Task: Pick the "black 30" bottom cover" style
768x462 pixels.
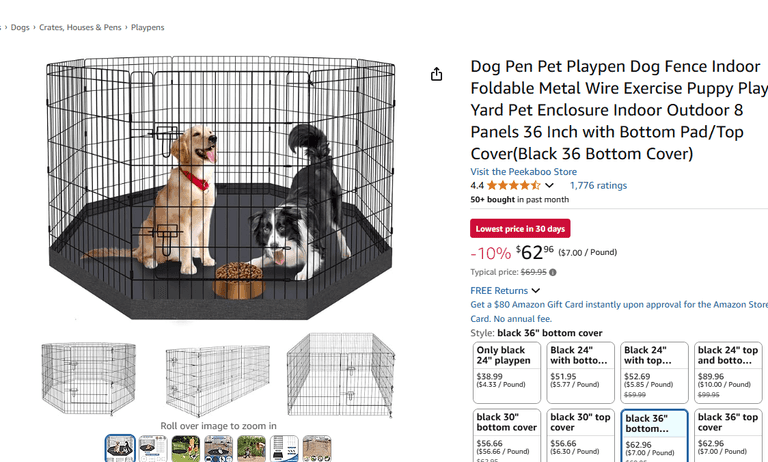Action: coord(507,434)
